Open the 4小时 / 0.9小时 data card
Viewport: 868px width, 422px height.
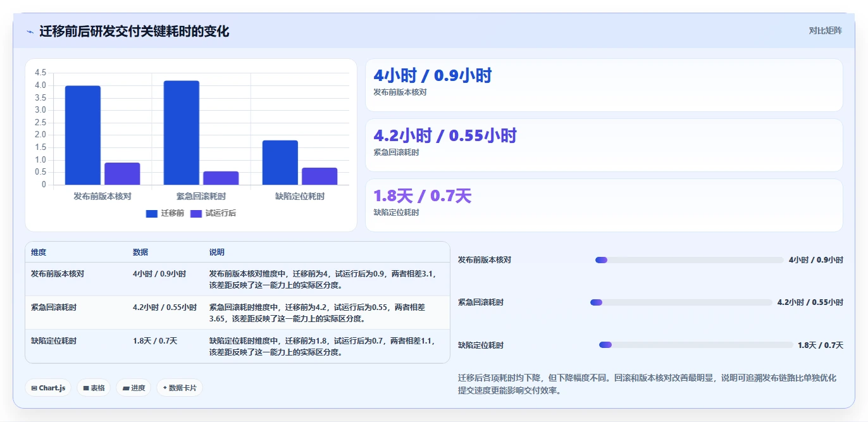604,85
